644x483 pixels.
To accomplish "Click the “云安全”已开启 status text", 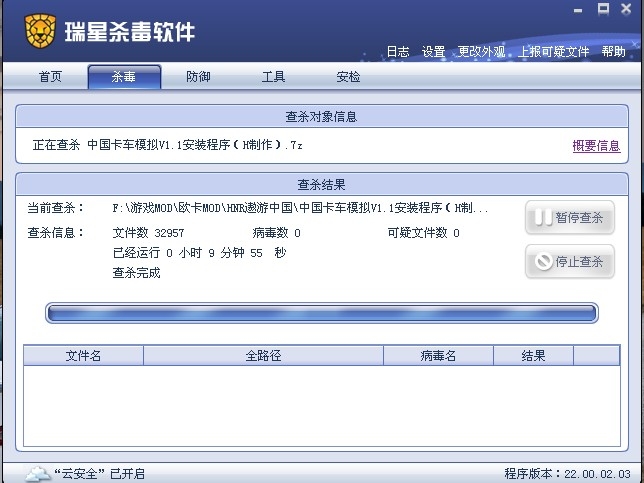I will (x=100, y=474).
